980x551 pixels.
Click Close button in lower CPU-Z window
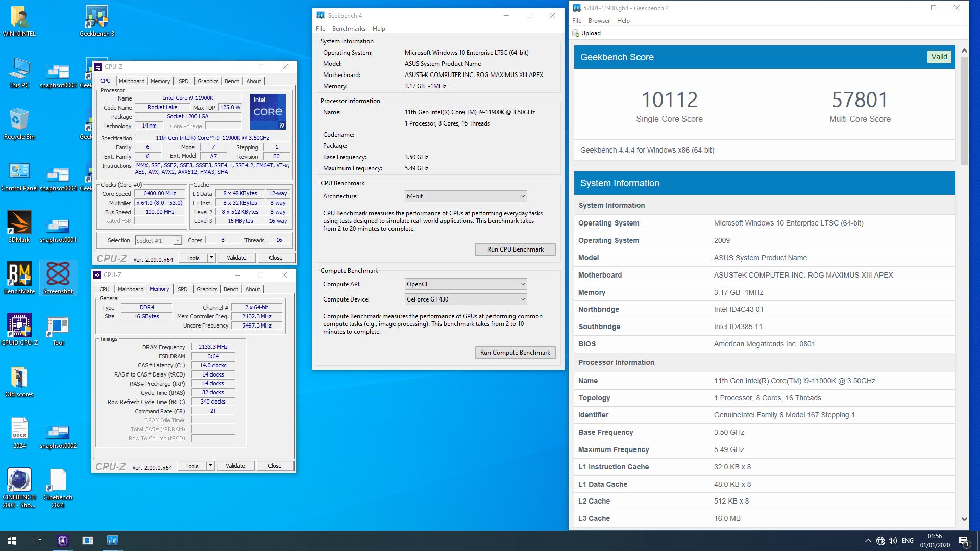[x=275, y=466]
